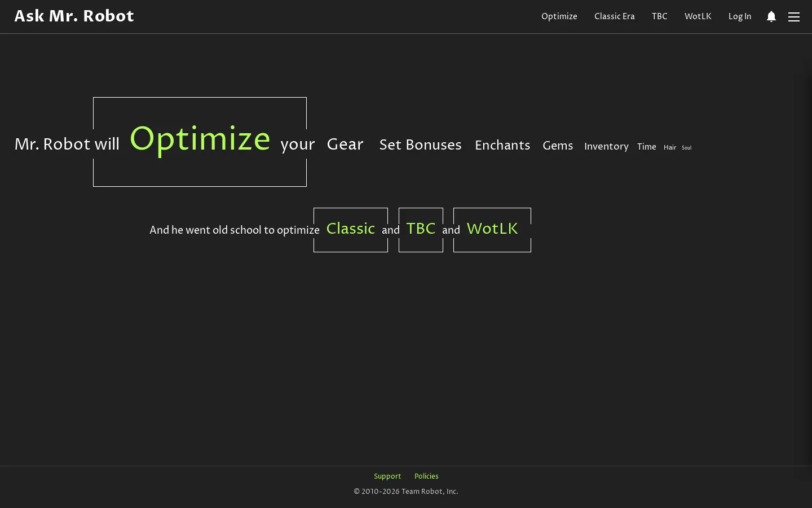Open the Policies footer link

426,476
